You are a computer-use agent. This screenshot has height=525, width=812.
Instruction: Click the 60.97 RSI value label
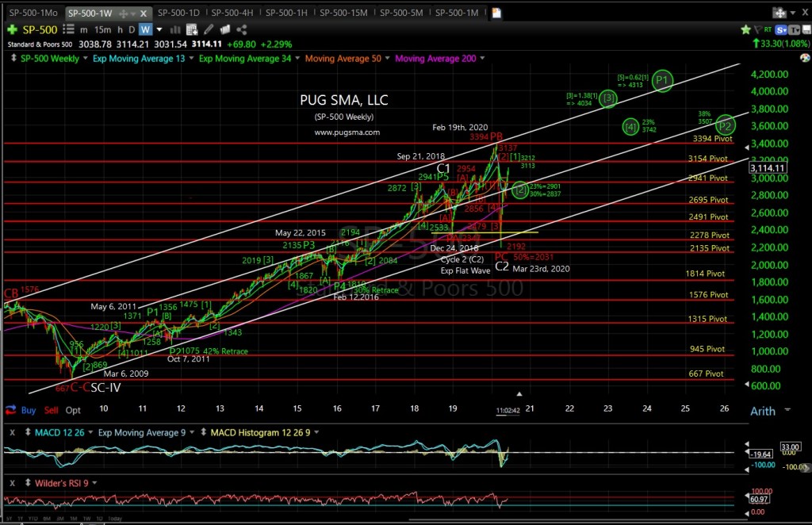759,499
